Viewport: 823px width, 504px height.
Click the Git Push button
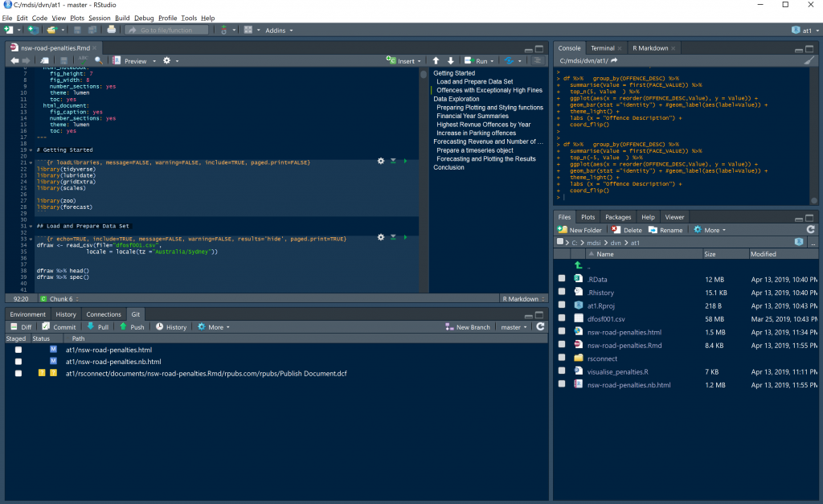click(x=132, y=327)
